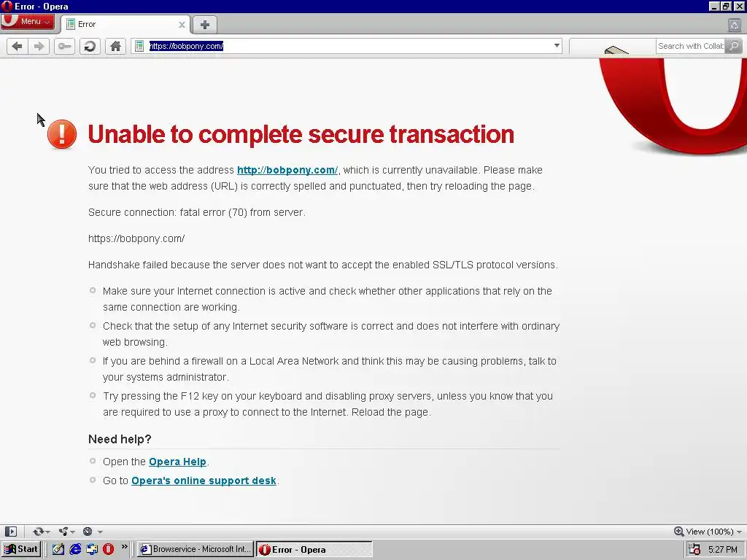Run search with magnifier icon
The height and width of the screenshot is (560, 747).
[x=734, y=46]
